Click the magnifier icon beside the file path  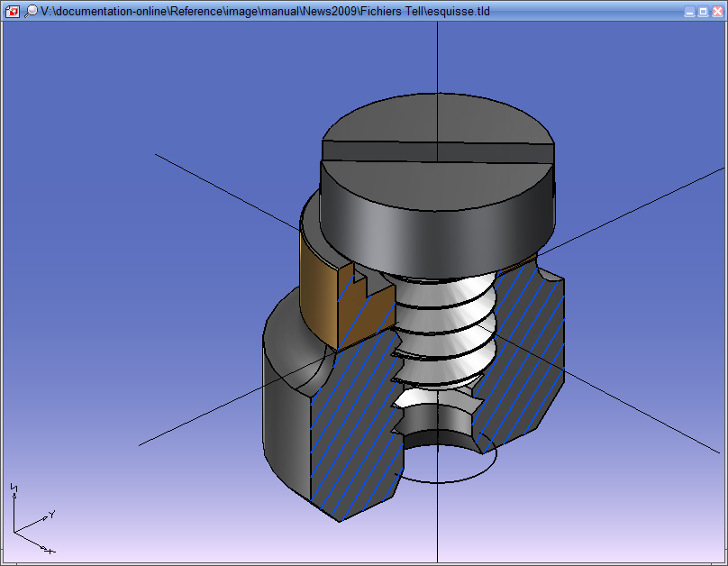(31, 11)
